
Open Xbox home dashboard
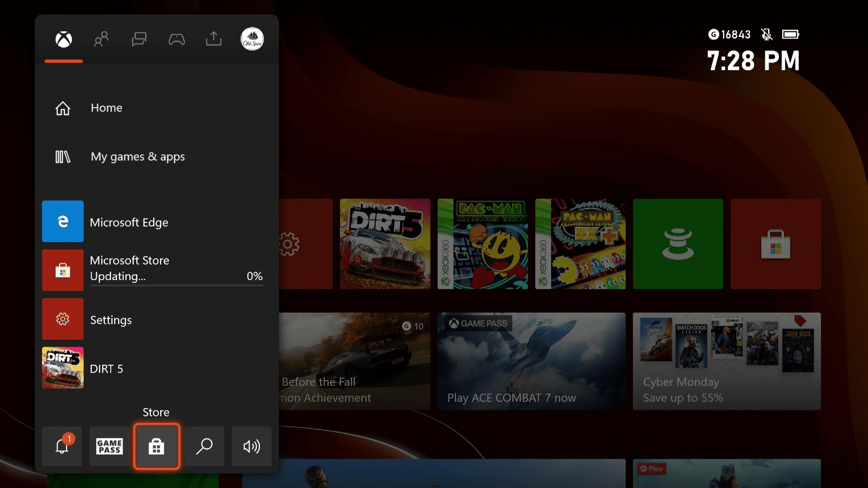(106, 107)
